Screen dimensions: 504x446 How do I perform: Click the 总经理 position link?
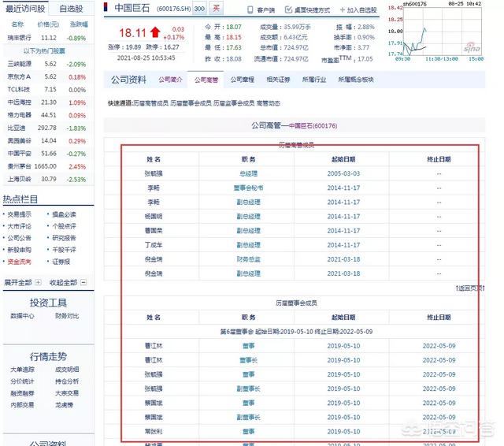click(249, 173)
